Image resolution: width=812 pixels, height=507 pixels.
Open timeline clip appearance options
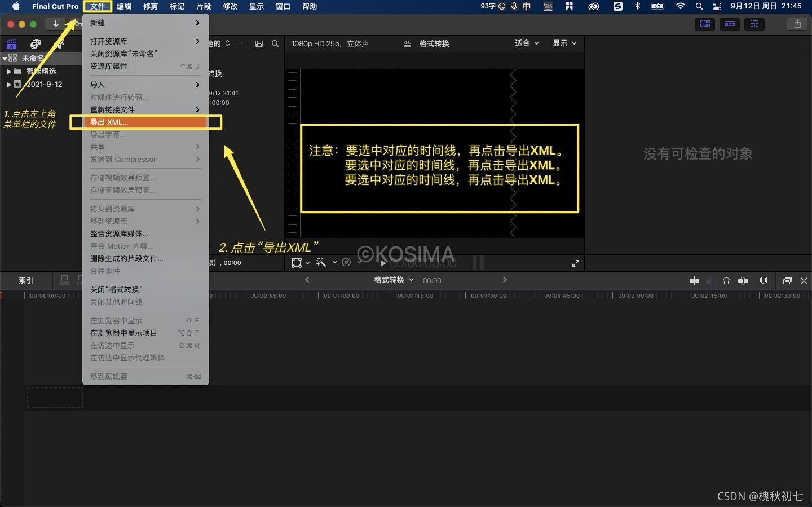click(764, 280)
